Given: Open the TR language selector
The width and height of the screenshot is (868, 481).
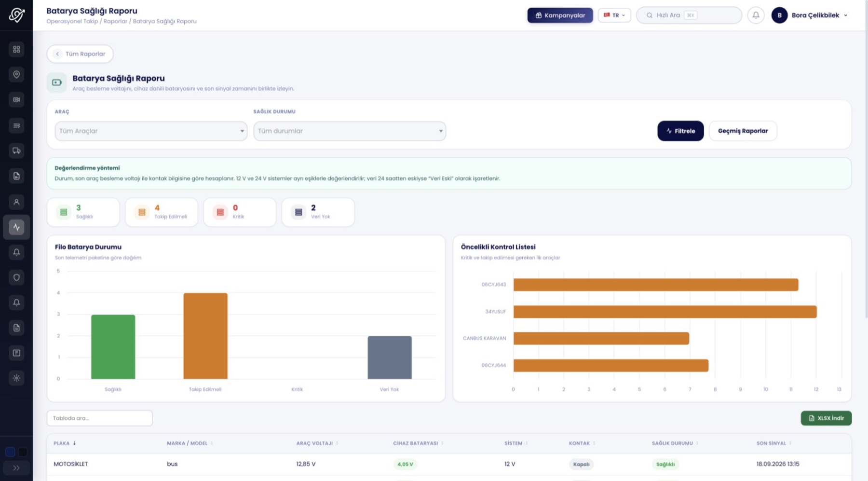Looking at the screenshot, I should click(x=614, y=15).
